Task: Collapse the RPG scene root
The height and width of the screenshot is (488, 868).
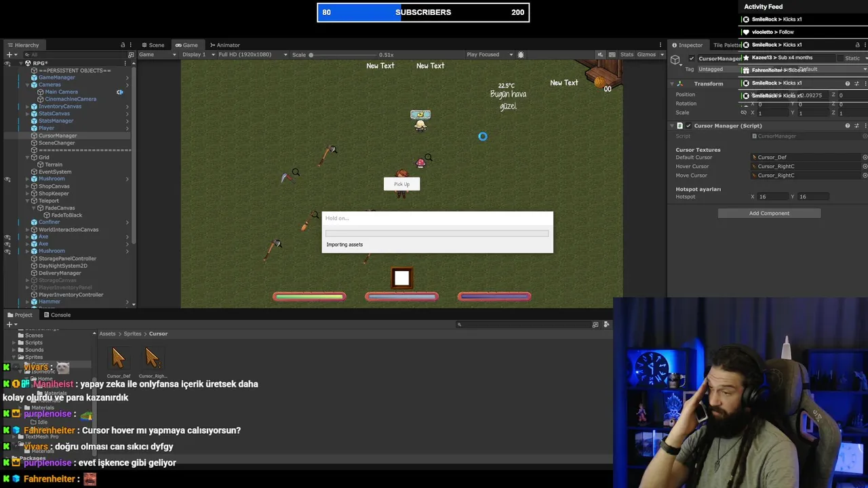Action: (20, 63)
